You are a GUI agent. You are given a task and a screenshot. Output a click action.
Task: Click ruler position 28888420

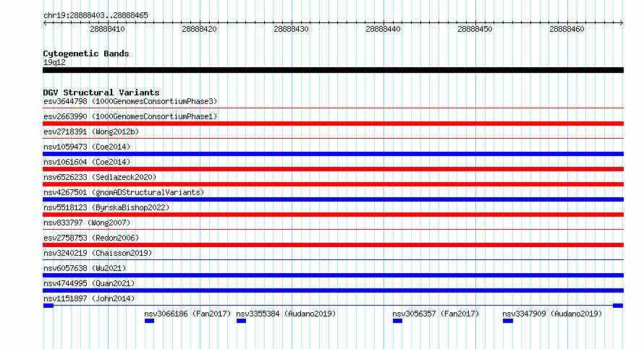(x=199, y=29)
